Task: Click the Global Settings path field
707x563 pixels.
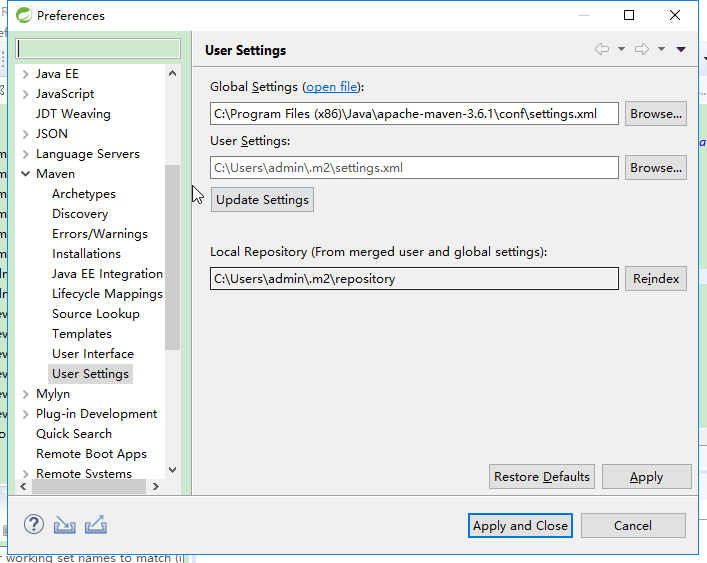Action: (x=414, y=114)
